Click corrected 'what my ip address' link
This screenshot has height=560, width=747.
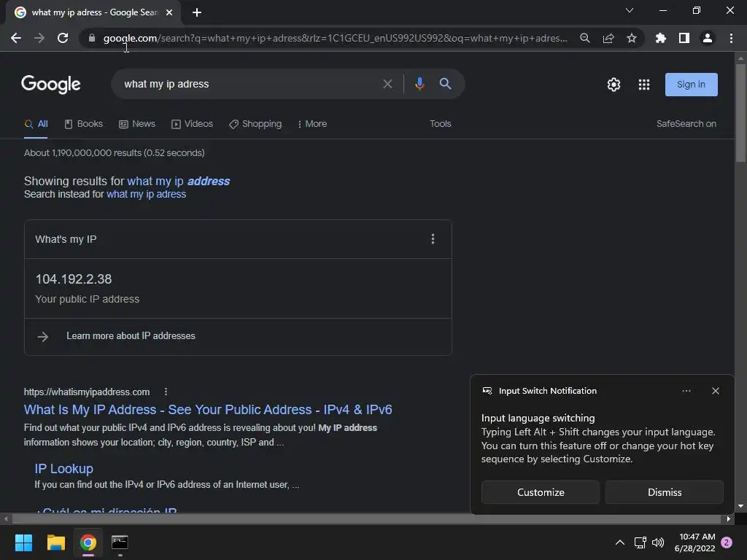178,181
